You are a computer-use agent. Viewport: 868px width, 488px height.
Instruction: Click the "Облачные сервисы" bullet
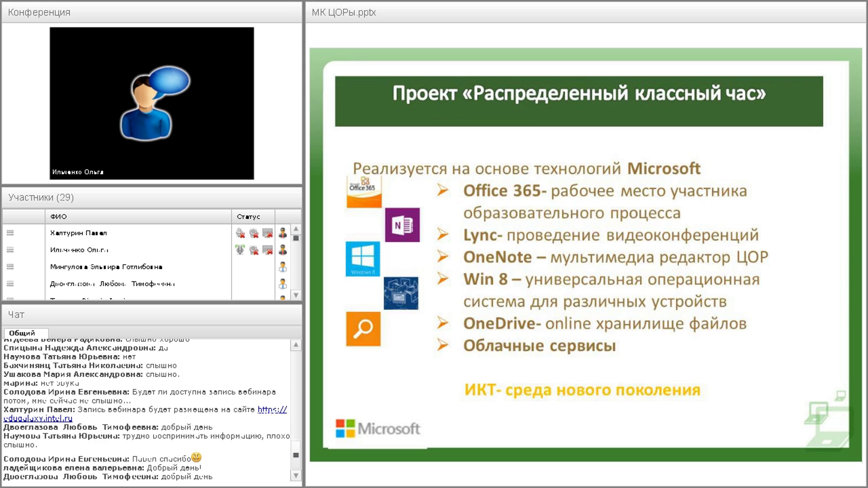[540, 346]
